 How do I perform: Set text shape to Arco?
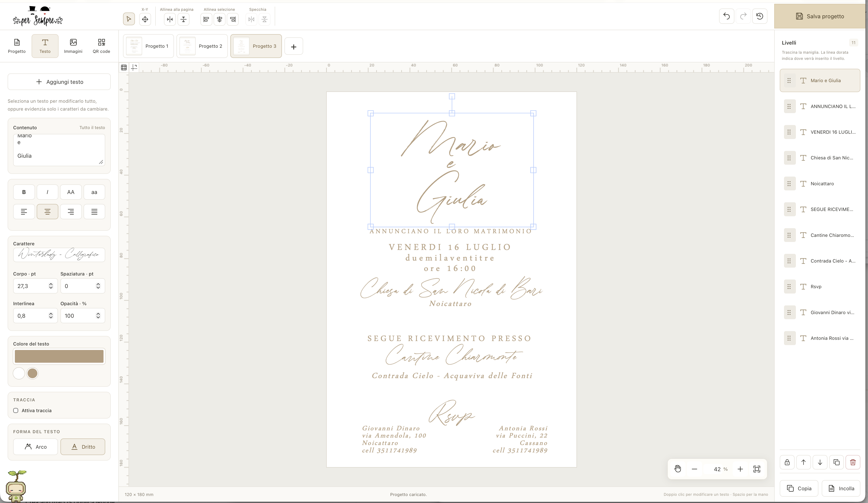tap(35, 447)
